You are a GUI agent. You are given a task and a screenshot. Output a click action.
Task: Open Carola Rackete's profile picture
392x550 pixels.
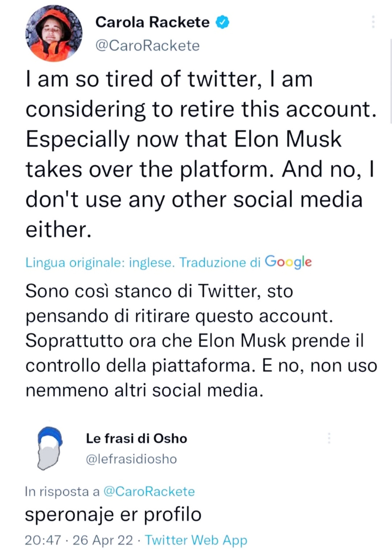[x=54, y=33]
